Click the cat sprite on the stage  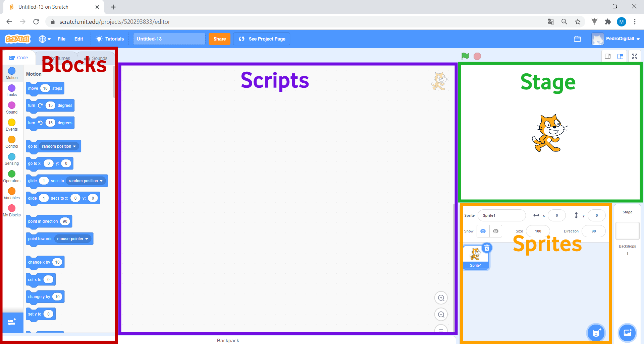(x=550, y=133)
